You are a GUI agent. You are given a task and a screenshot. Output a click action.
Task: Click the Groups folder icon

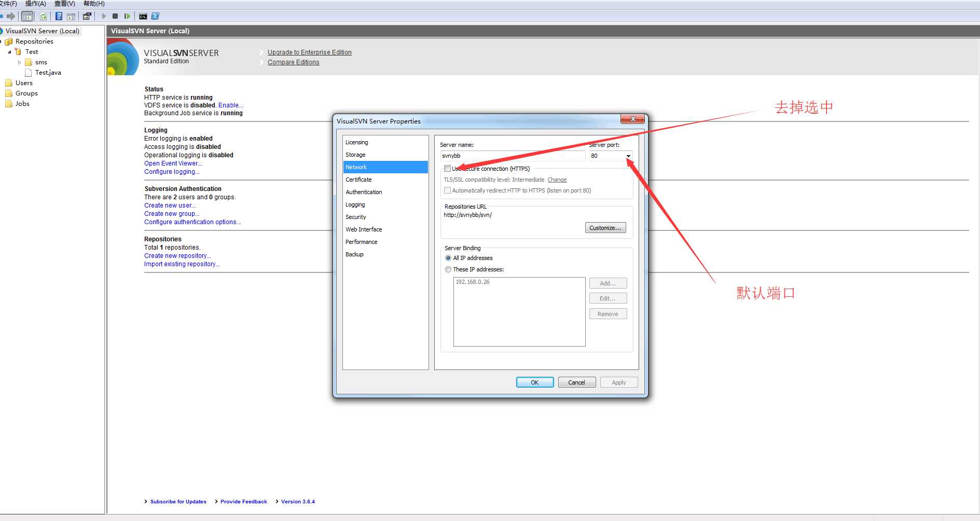tap(9, 93)
